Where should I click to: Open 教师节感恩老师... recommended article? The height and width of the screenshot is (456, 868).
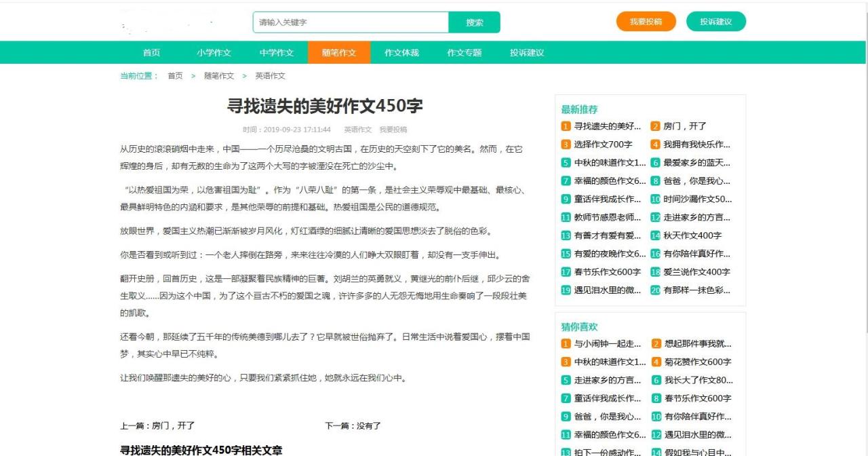(x=607, y=218)
